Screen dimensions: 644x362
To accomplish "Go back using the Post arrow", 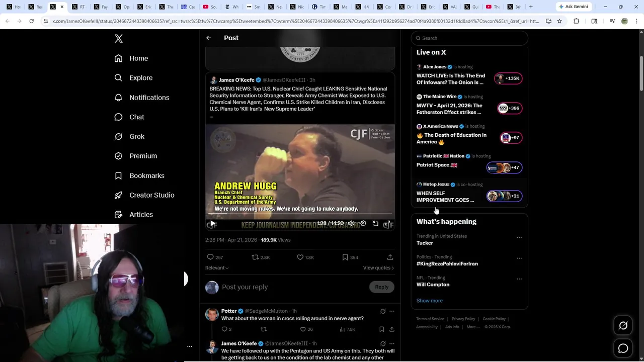I will 209,38.
